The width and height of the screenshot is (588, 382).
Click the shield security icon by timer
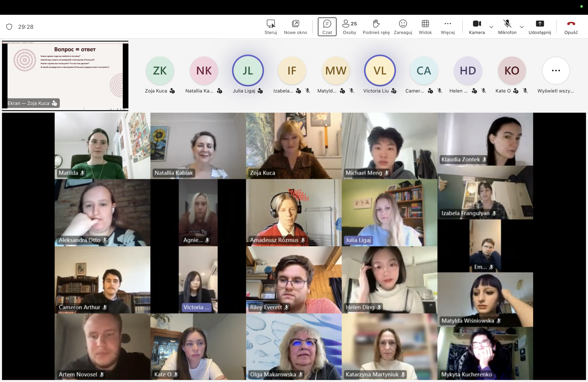tap(9, 27)
